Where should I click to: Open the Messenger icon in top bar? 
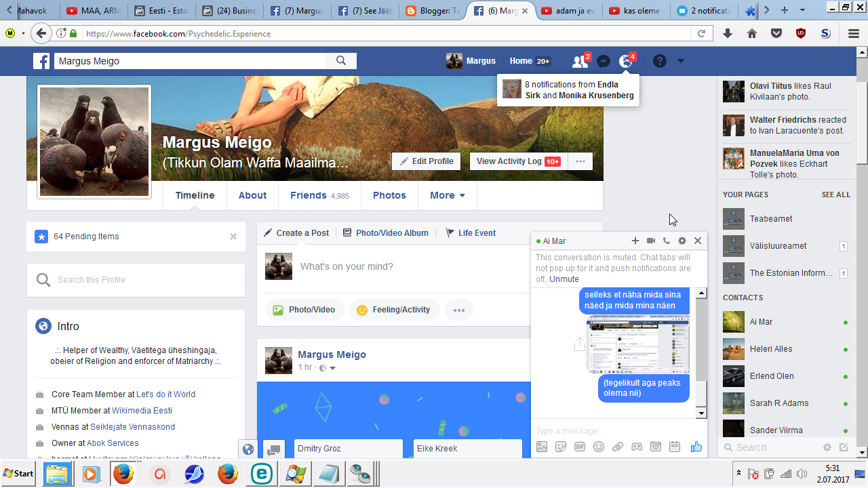pos(604,62)
